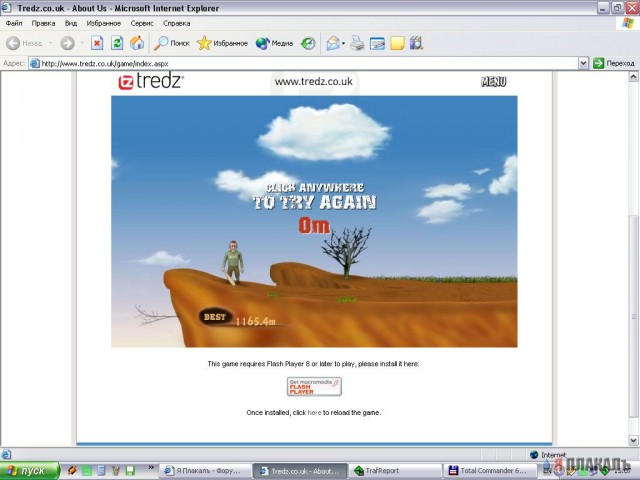
Task: Click the Forward arrow button
Action: pos(68,43)
